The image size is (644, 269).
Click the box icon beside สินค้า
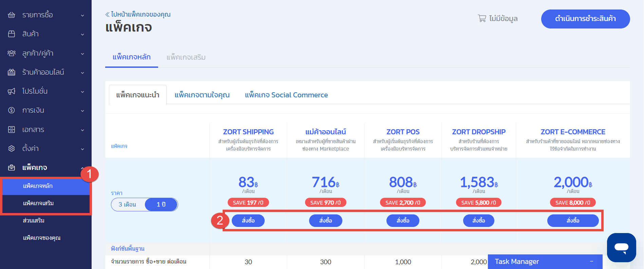12,34
